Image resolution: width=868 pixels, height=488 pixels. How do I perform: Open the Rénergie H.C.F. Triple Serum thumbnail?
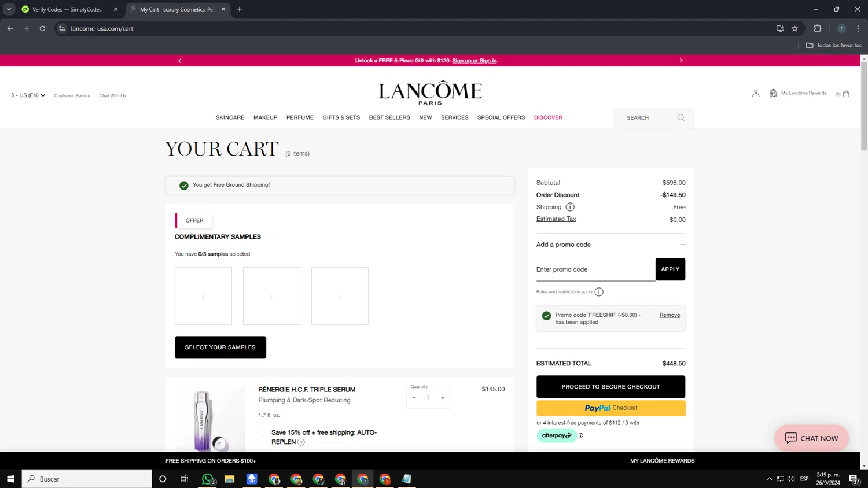click(209, 419)
